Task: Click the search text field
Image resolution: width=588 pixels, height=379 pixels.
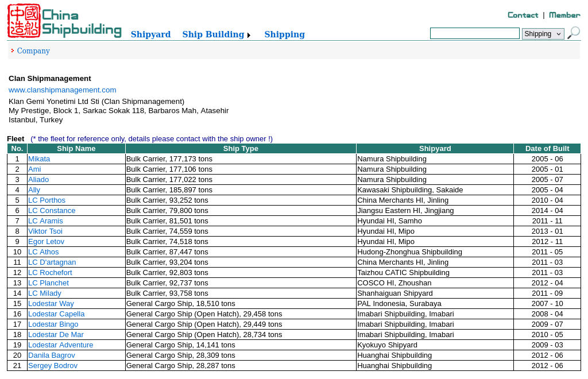Action: 474,34
